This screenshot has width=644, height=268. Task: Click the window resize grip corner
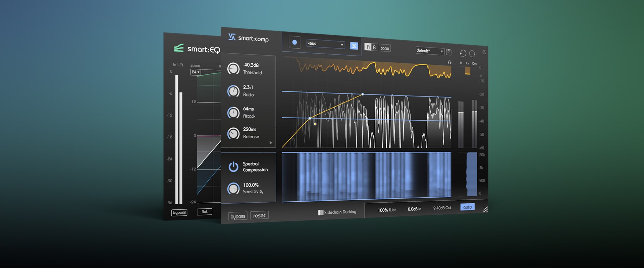coord(485,209)
